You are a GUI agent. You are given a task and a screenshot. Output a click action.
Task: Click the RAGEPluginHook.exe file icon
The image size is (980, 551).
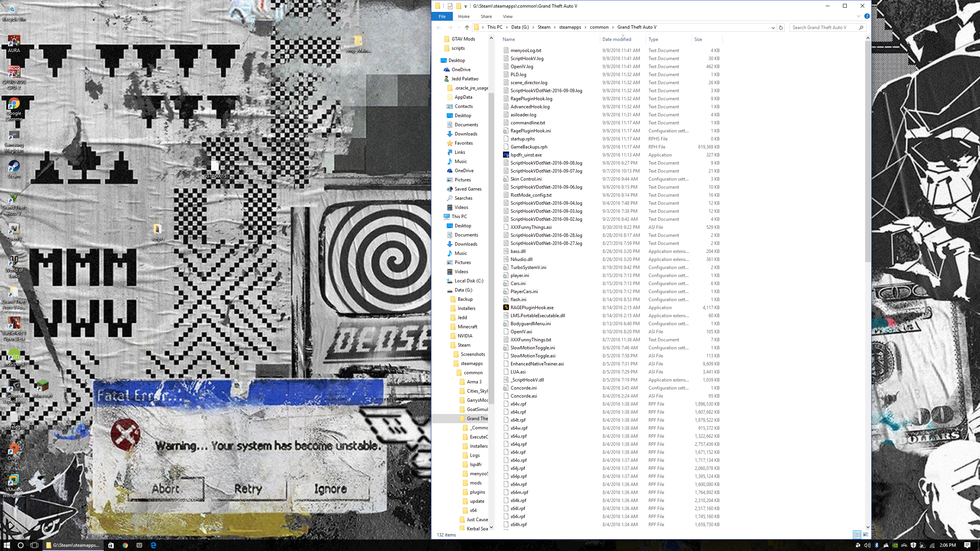506,308
